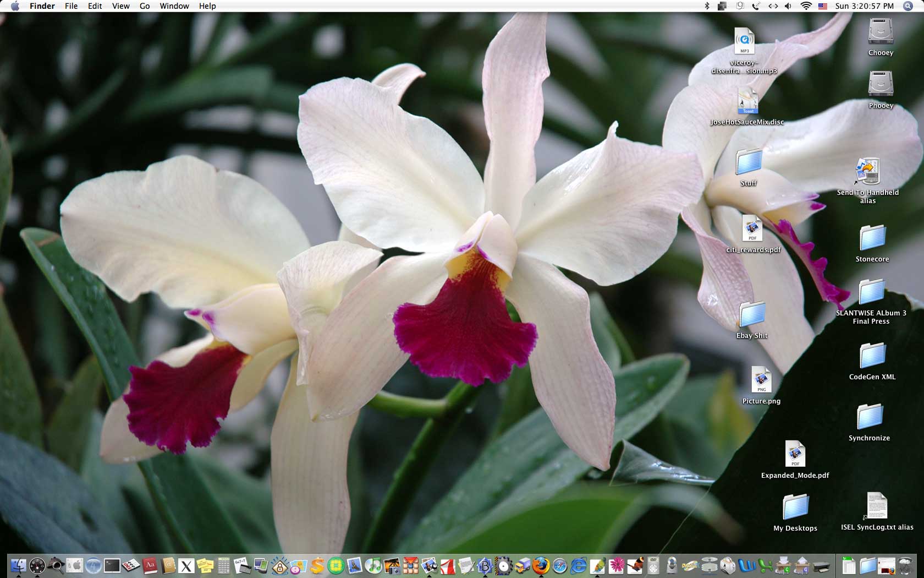Open Address Book from the dock
This screenshot has width=924, height=578.
[x=168, y=565]
